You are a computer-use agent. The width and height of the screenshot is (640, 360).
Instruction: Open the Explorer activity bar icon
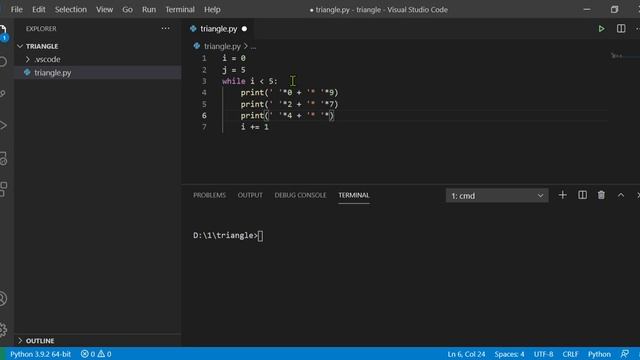(x=3, y=32)
